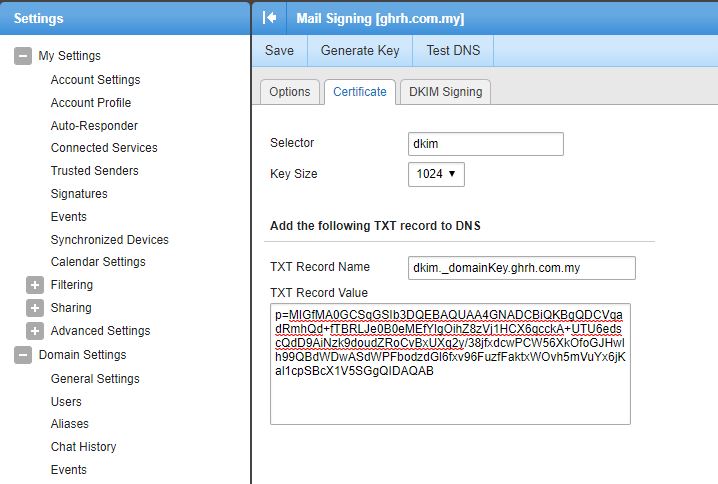718x484 pixels.
Task: Expand the Sharing tree node
Action: pos(36,308)
